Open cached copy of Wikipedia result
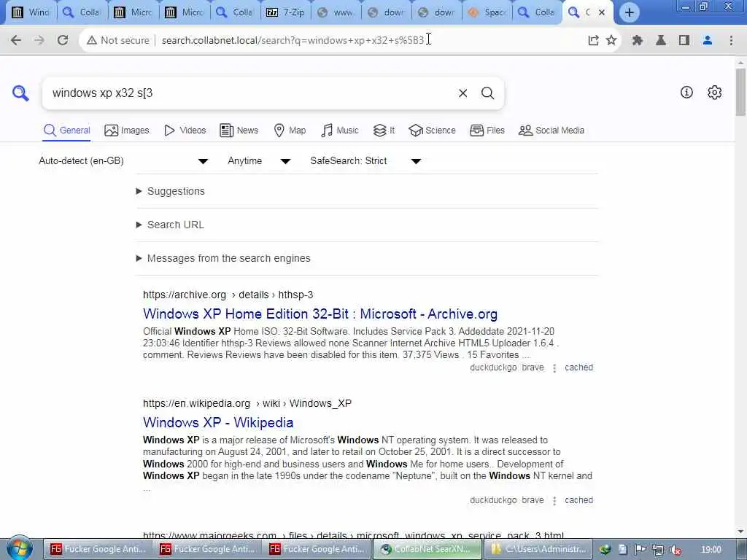Viewport: 747px width, 560px height. click(578, 500)
